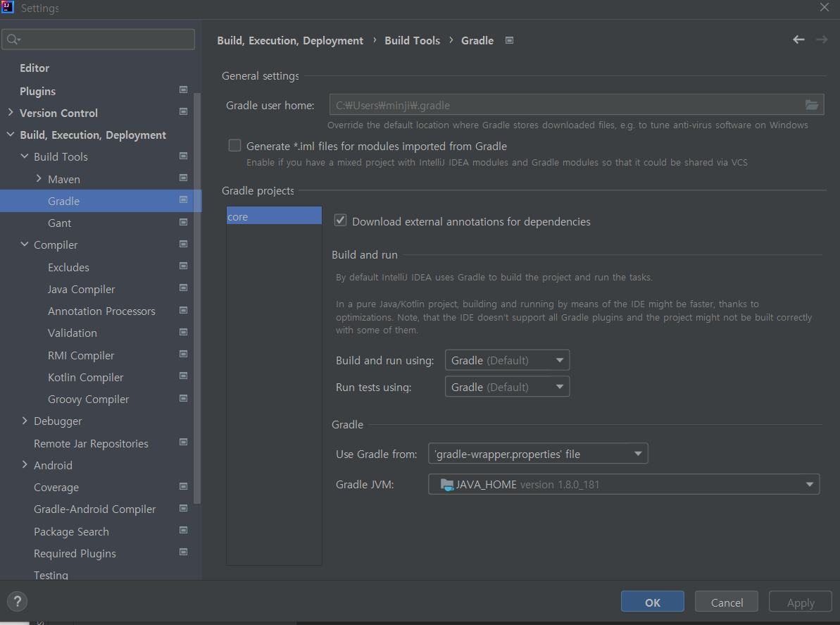Uncheck Download external annotations for dependencies
The image size is (840, 625).
pyautogui.click(x=340, y=221)
